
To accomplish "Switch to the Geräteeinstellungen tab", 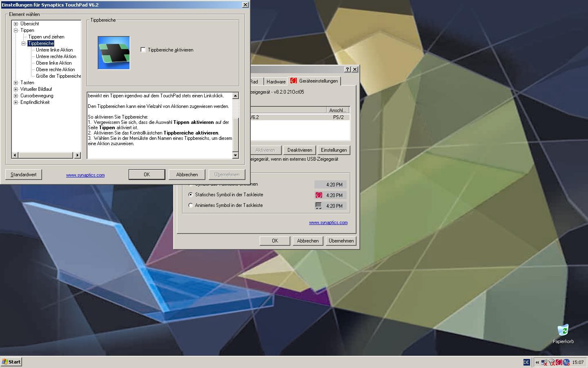I will tap(314, 81).
